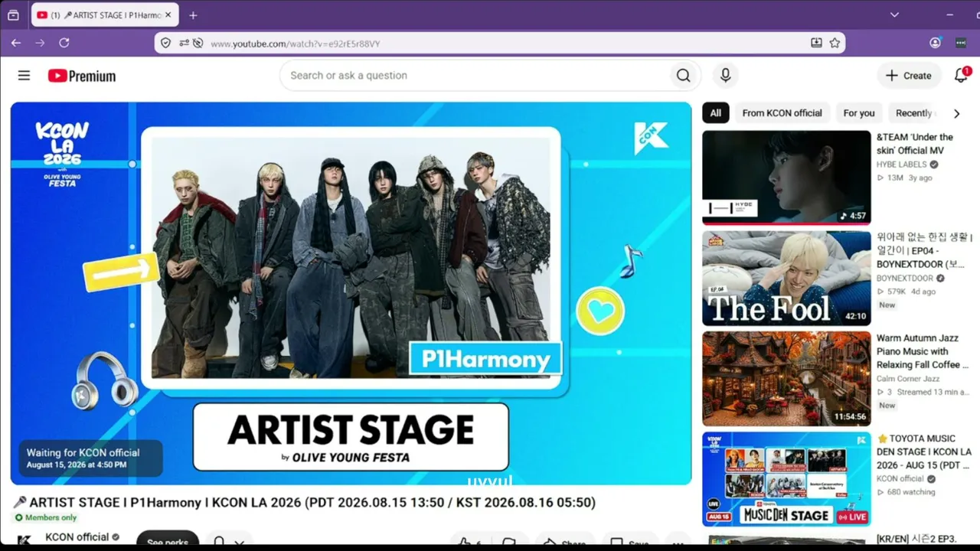Visit the HYBE LABELS channel
980x551 pixels.
pos(902,165)
